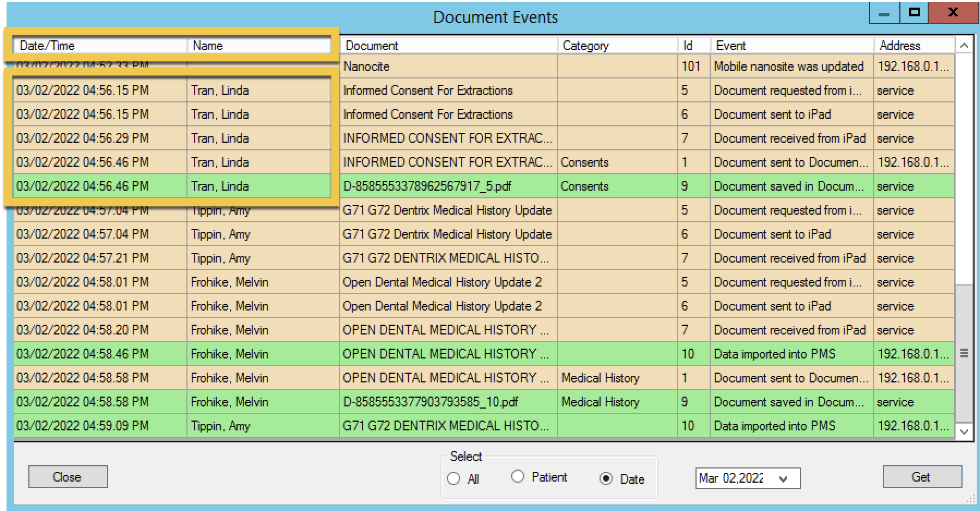Click Medical History category in green row
980x511 pixels.
(618, 402)
